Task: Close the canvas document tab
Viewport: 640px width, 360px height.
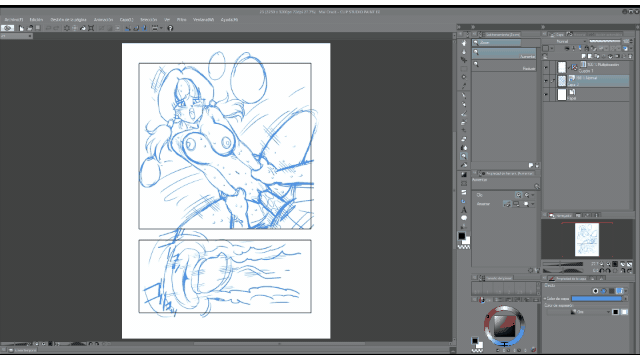Action: (30, 36)
